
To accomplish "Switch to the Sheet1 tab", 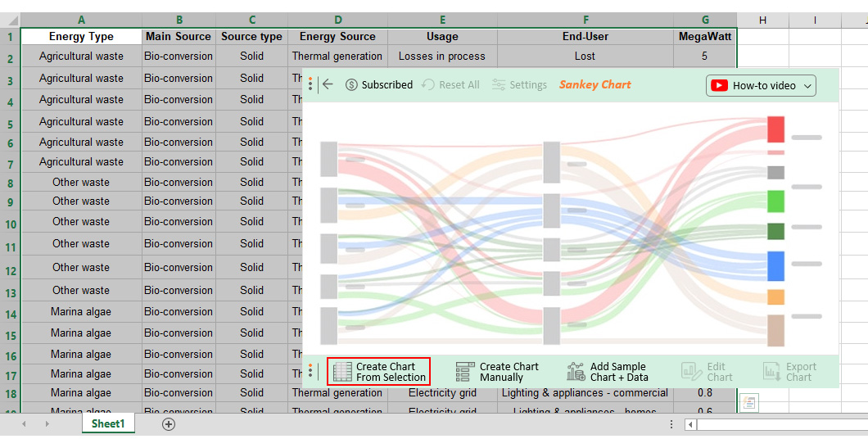I will pyautogui.click(x=108, y=423).
